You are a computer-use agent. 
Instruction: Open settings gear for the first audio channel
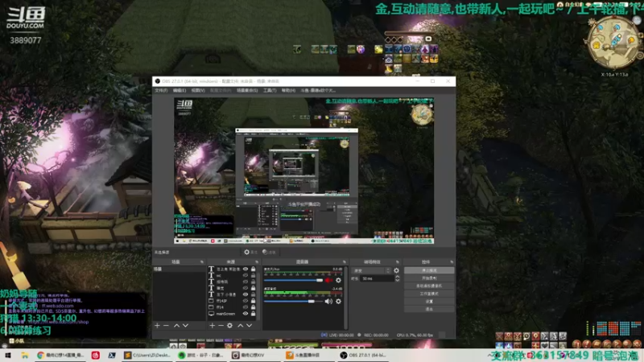pos(338,280)
